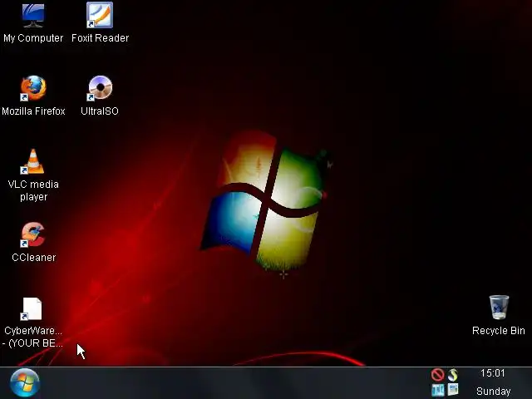Image resolution: width=532 pixels, height=399 pixels.
Task: Select the Recycle Bin icon
Action: 499,308
